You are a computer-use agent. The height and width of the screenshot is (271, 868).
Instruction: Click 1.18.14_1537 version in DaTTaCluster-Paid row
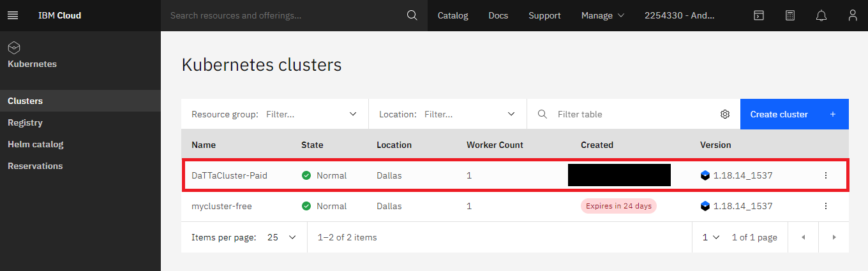[x=743, y=175]
